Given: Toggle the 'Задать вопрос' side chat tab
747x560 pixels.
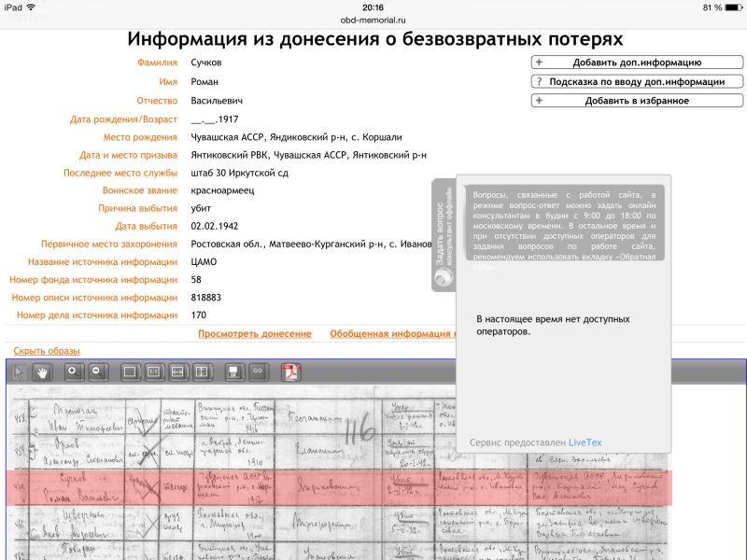Looking at the screenshot, I should 444,235.
